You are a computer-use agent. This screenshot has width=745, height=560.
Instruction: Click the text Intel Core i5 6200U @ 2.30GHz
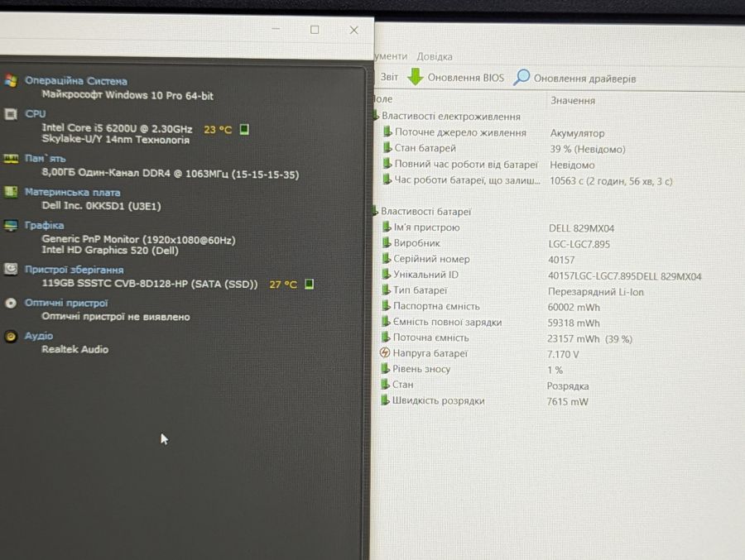117,128
